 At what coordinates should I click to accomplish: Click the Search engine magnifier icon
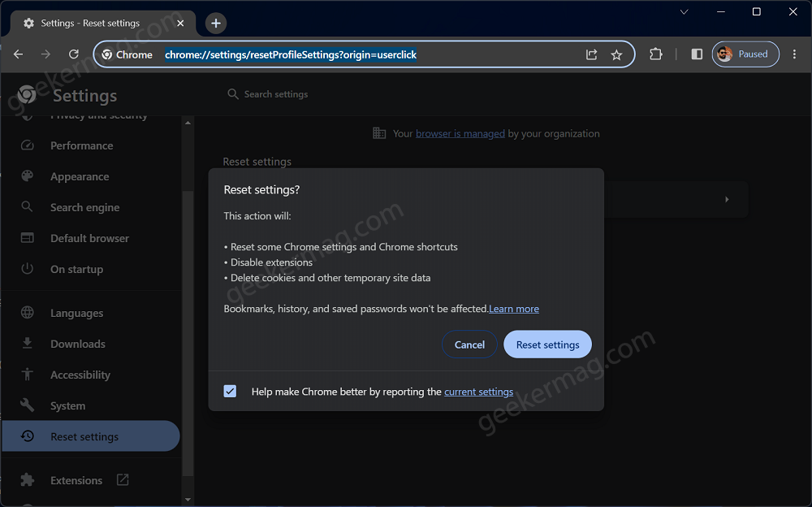[27, 207]
